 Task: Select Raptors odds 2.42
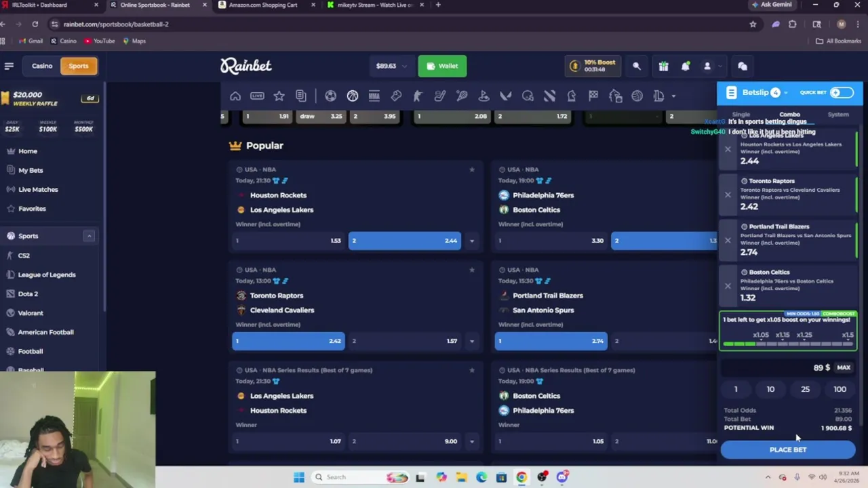point(288,341)
